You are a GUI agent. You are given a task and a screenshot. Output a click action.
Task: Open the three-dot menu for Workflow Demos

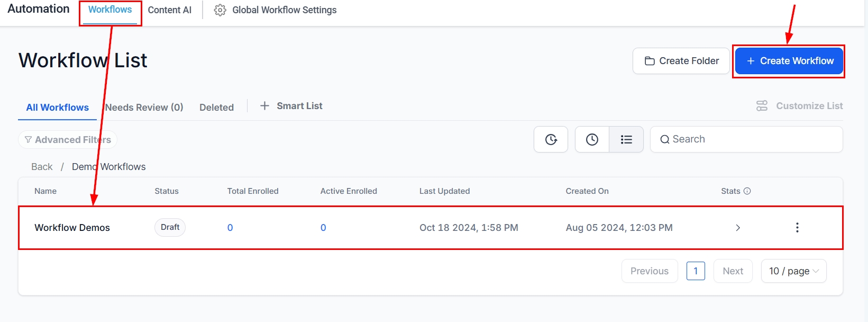click(x=797, y=228)
